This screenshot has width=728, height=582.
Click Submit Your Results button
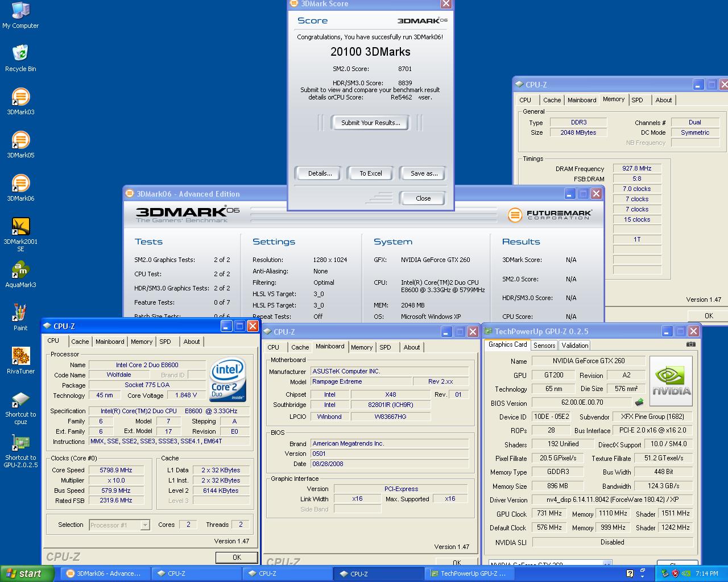coord(370,123)
